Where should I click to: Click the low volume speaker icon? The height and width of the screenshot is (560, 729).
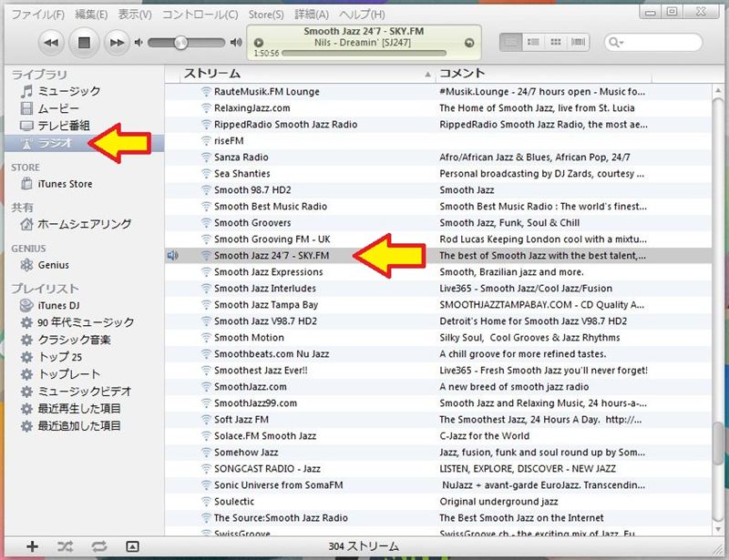click(139, 43)
